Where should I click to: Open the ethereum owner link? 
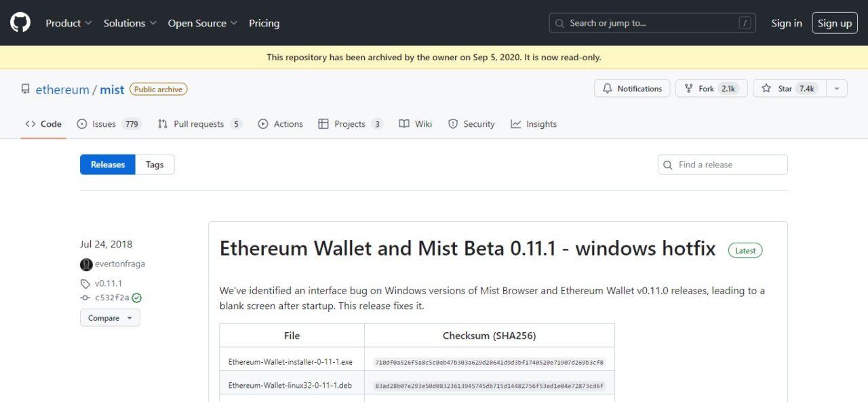tap(62, 89)
